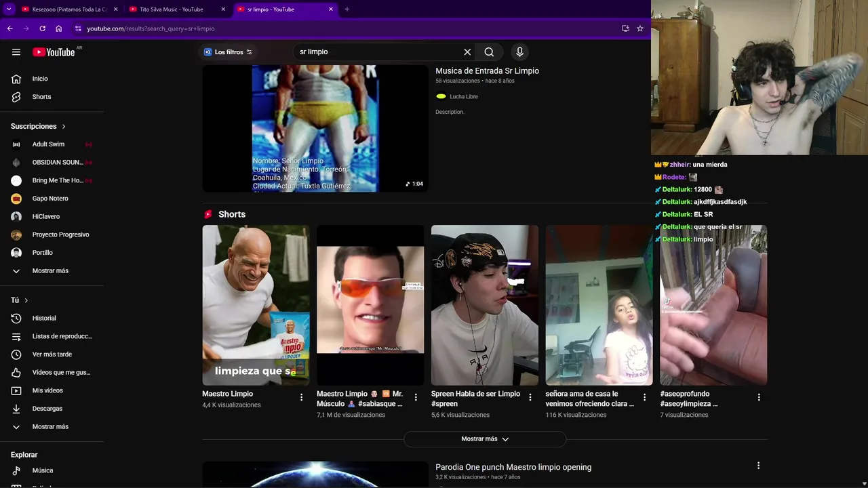Screen dimensions: 868x488
Task: Open Listas de reproducción in the sidebar
Action: point(52,336)
